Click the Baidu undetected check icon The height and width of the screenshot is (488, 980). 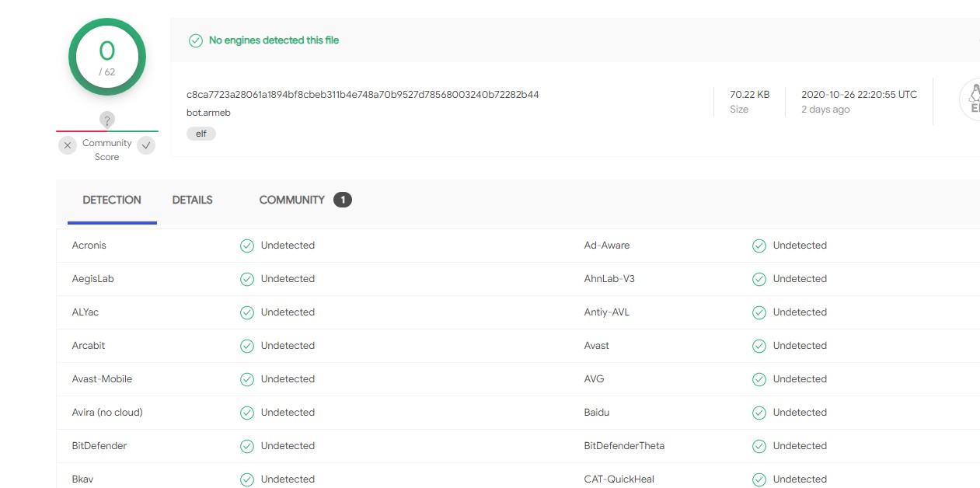(x=759, y=413)
